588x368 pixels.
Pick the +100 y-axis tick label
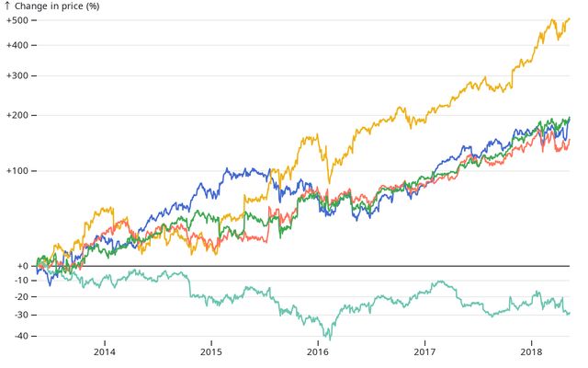pyautogui.click(x=18, y=170)
